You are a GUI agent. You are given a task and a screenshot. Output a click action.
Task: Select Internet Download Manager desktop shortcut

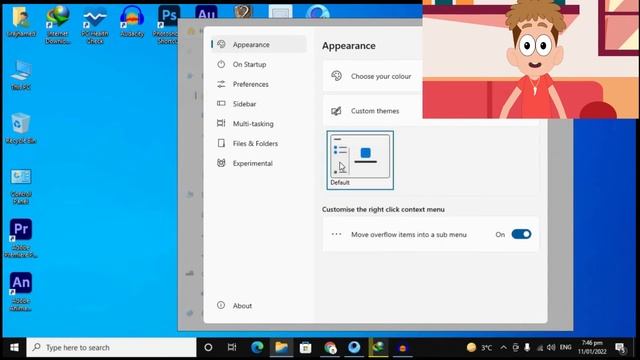coord(58,24)
